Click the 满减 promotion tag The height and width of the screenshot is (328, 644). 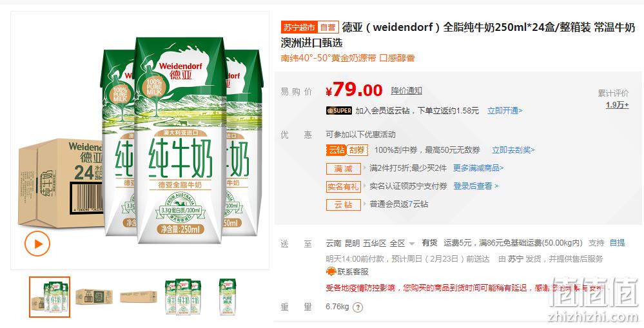tap(344, 168)
